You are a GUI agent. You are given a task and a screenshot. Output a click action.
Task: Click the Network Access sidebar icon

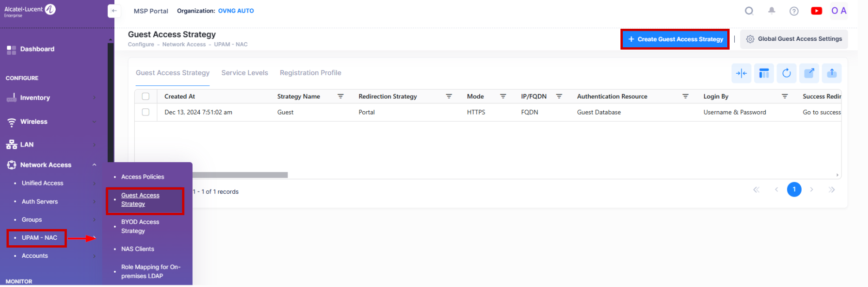pyautogui.click(x=12, y=165)
